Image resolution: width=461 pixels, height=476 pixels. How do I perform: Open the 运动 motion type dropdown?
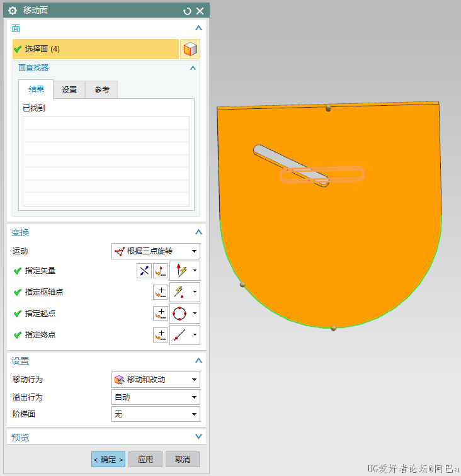click(x=156, y=251)
